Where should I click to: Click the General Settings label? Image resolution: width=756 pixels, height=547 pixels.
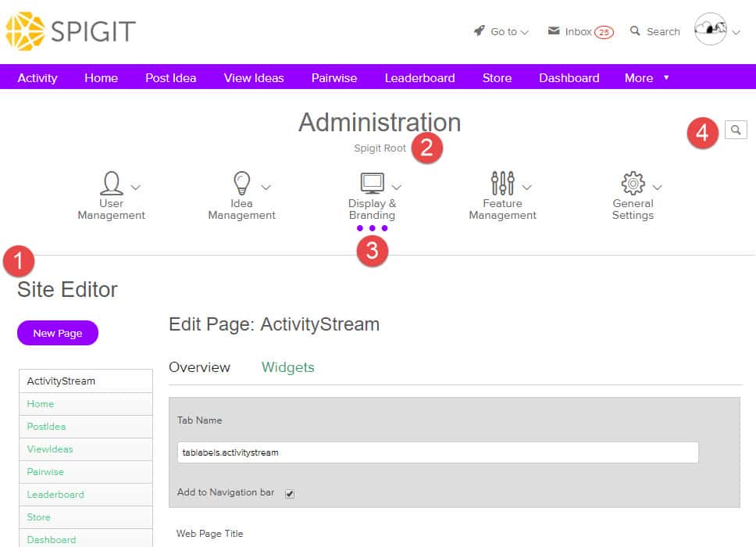coord(633,209)
